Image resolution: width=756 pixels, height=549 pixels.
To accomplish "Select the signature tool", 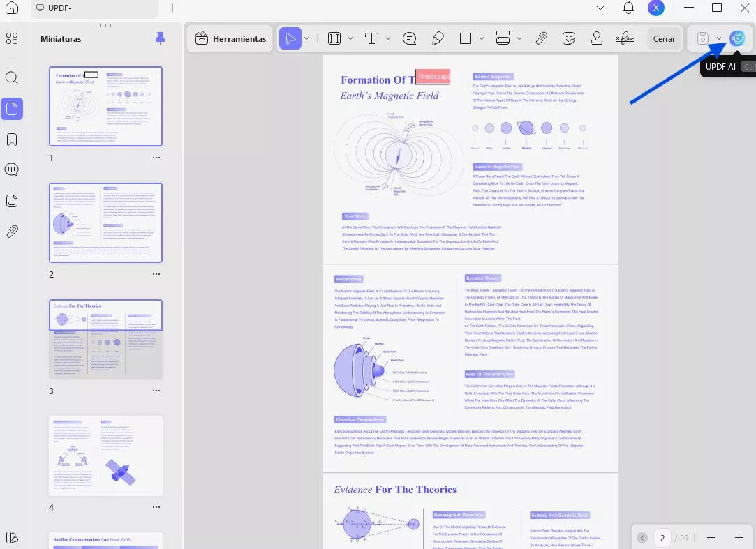I will (x=625, y=38).
